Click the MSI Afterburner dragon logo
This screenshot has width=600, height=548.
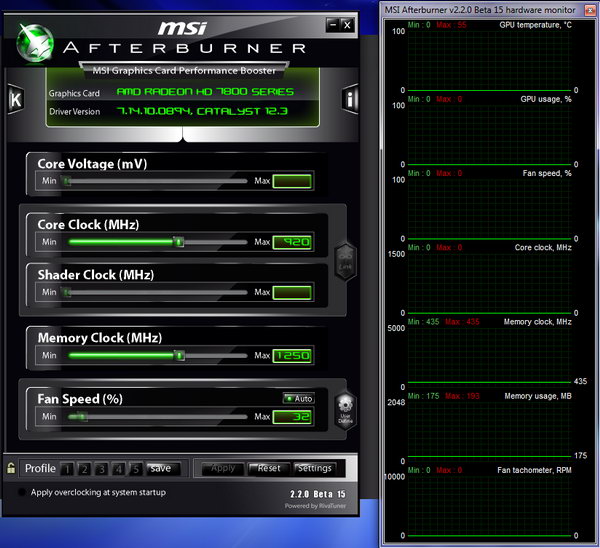click(35, 43)
